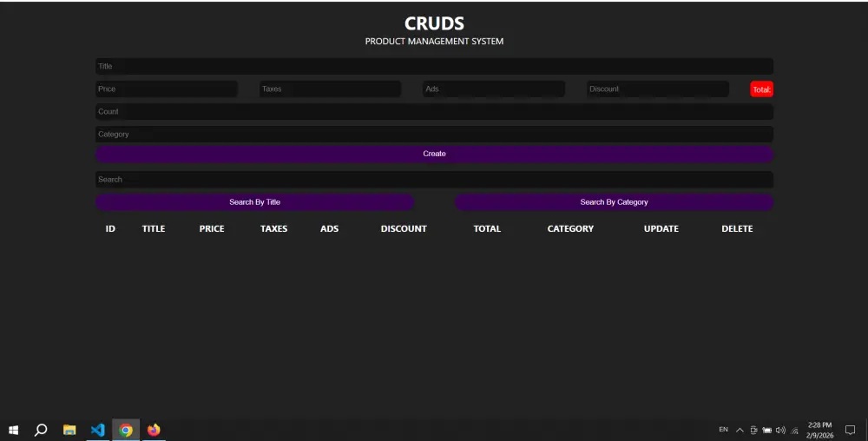This screenshot has width=868, height=441.
Task: Show hidden system tray icons
Action: [740, 430]
